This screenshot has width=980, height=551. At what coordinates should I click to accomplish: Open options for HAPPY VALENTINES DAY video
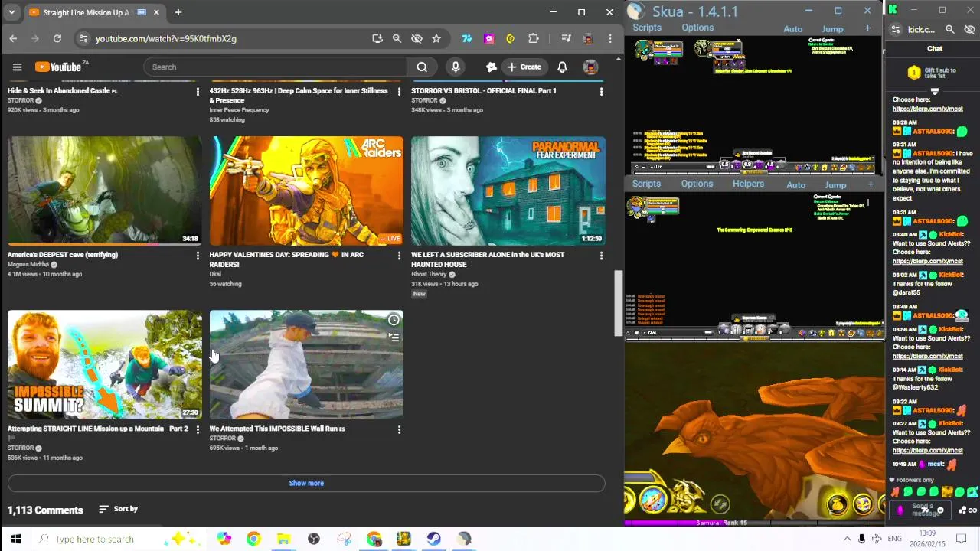point(399,256)
